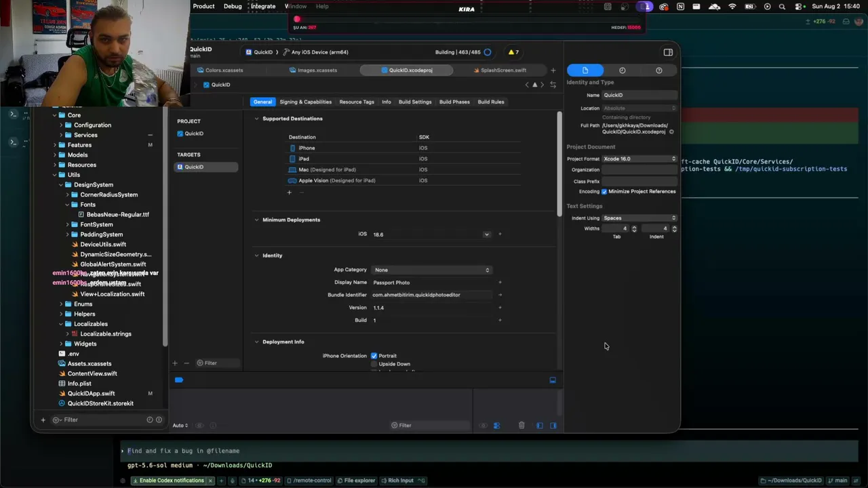Image resolution: width=868 pixels, height=488 pixels.
Task: Open the warnings indicator showing 7
Action: click(x=514, y=52)
